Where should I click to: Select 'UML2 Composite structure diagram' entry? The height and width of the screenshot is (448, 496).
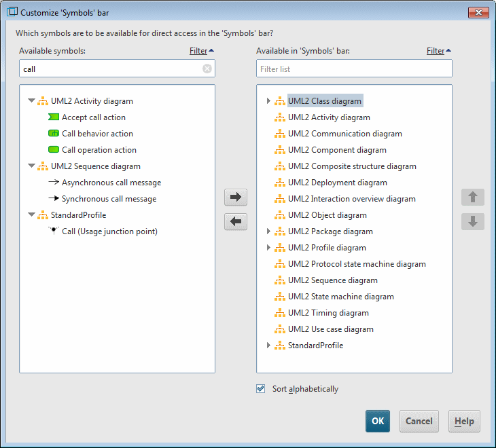(x=352, y=166)
